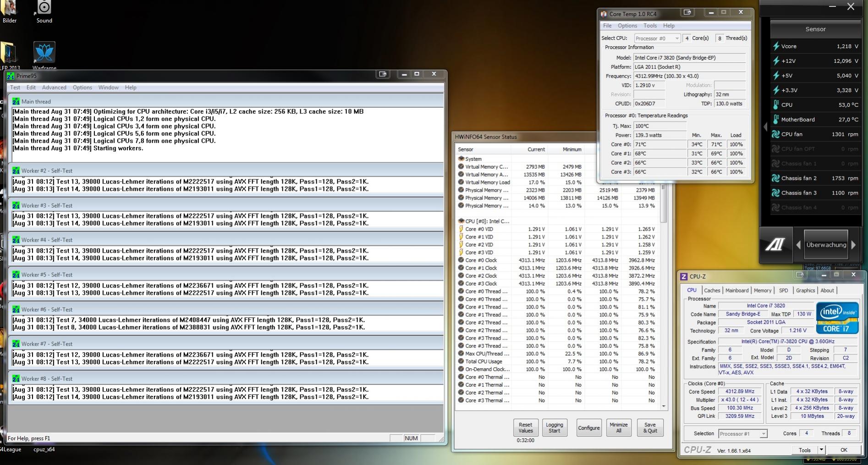Open the Test menu in Prime95
This screenshot has width=868, height=465.
point(15,88)
